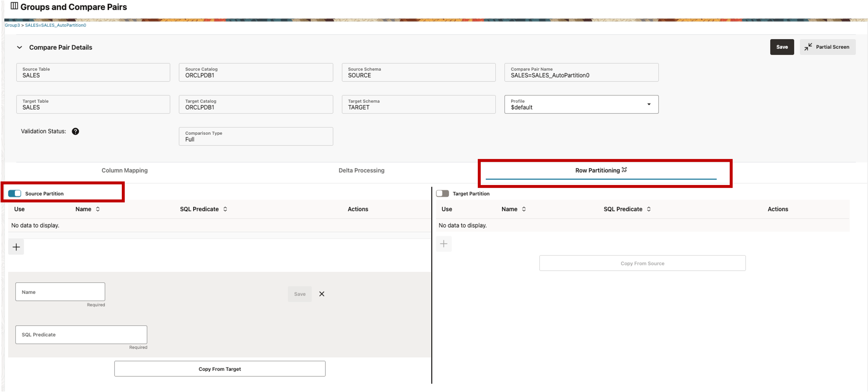
Task: Switch to the Delta Processing tab
Action: tap(362, 170)
